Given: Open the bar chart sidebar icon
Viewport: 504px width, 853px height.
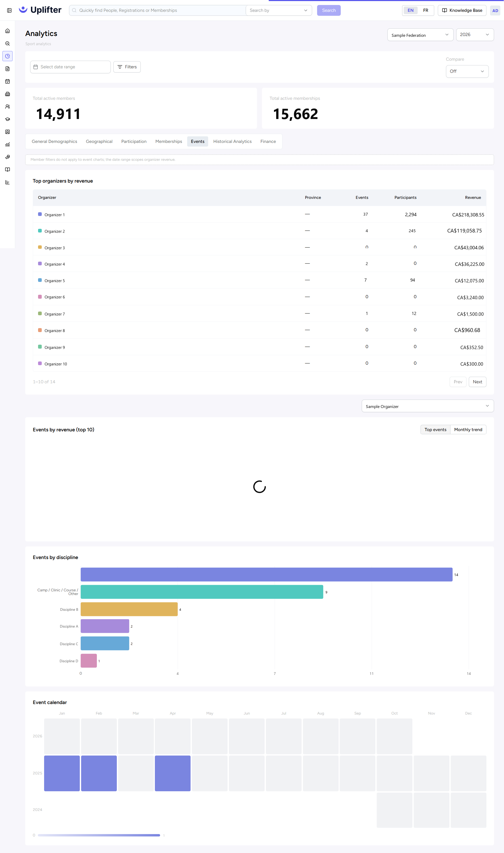Looking at the screenshot, I should click(7, 182).
